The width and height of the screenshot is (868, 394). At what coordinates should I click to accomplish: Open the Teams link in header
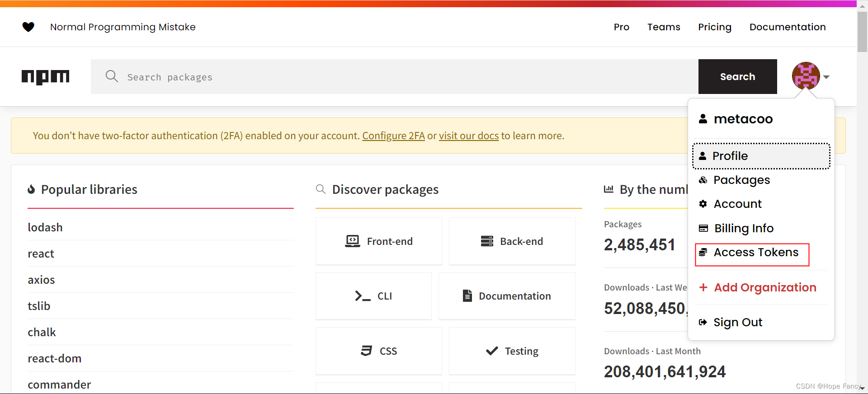[663, 27]
